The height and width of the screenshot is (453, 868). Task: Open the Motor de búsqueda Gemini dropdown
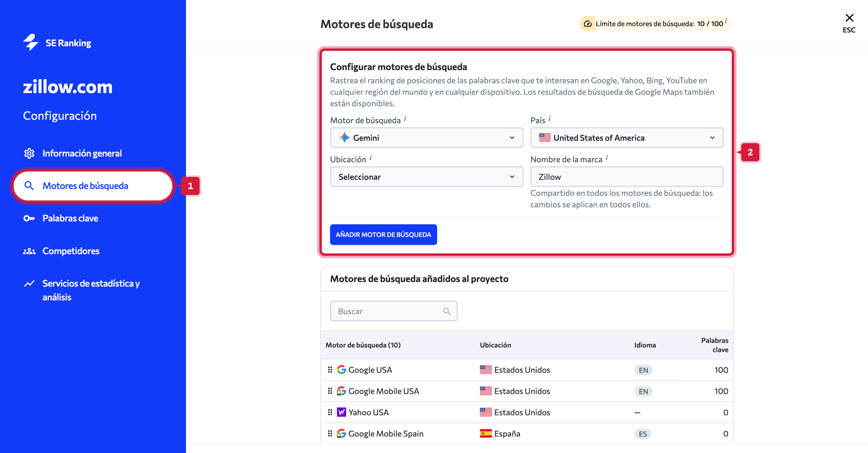pos(426,137)
